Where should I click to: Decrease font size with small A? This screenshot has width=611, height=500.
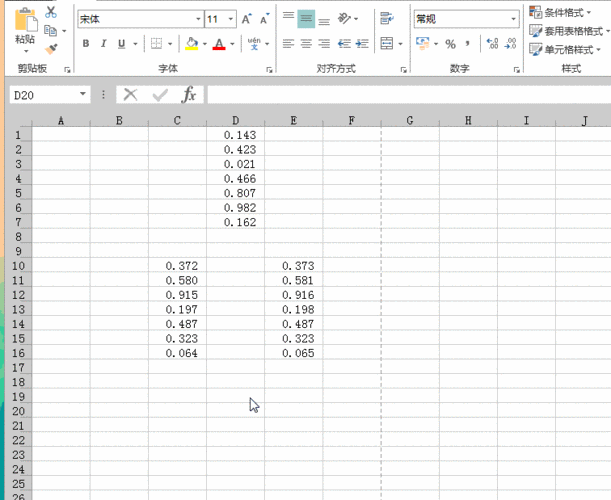[x=265, y=19]
